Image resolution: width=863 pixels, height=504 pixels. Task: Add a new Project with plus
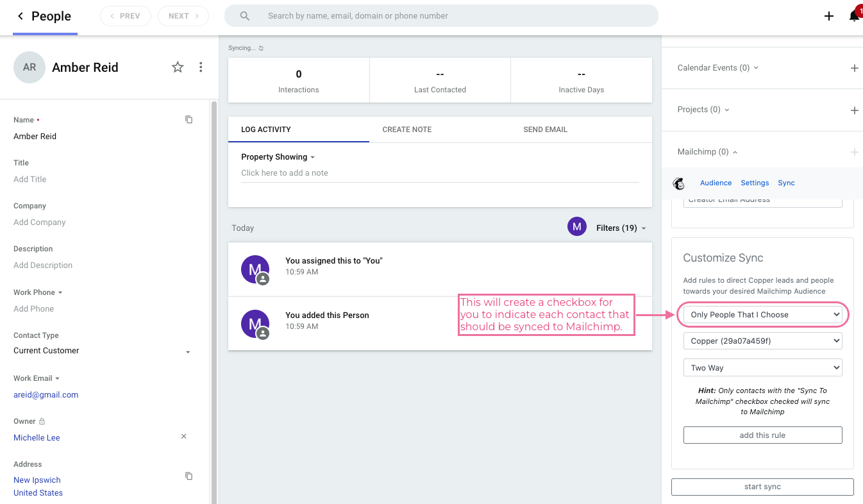click(854, 110)
